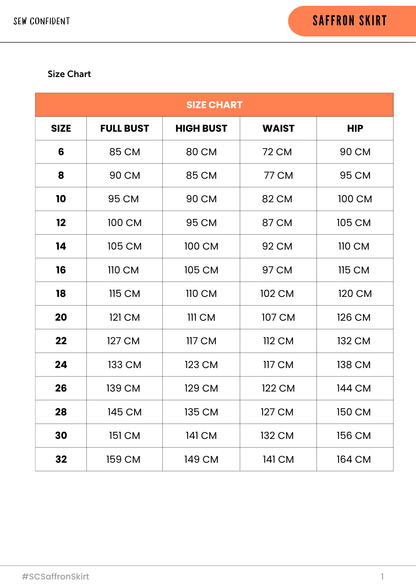Click the HIP column header
416x588 pixels.
[355, 128]
